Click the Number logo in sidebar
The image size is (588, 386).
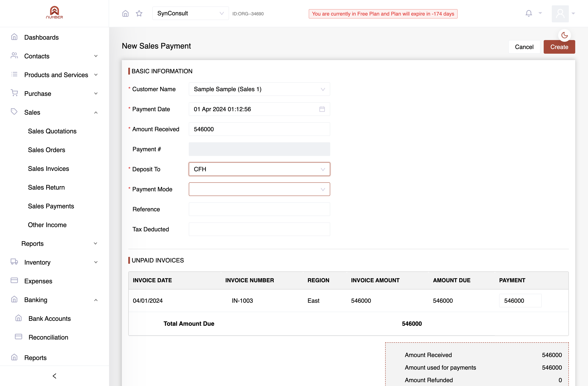(54, 12)
